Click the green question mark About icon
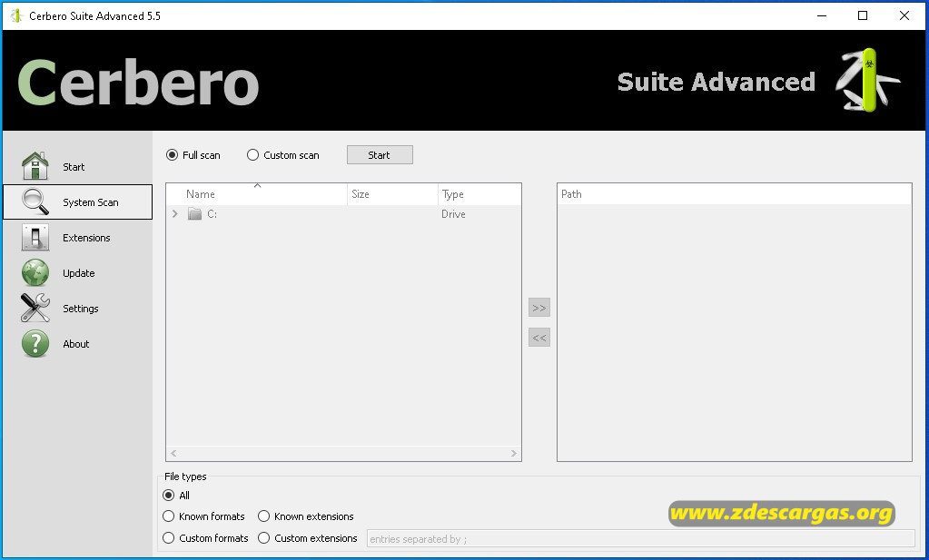929x560 pixels. (x=35, y=343)
